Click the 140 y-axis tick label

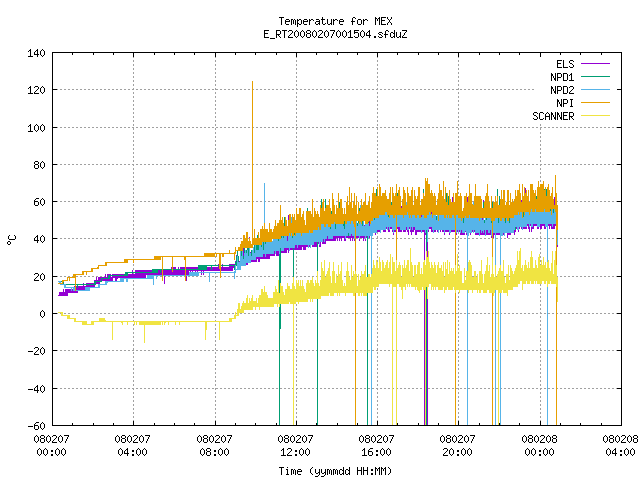coord(36,53)
